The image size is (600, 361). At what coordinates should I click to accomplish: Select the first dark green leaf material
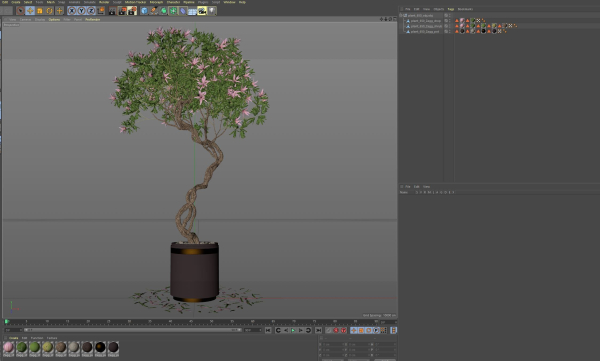[22, 348]
